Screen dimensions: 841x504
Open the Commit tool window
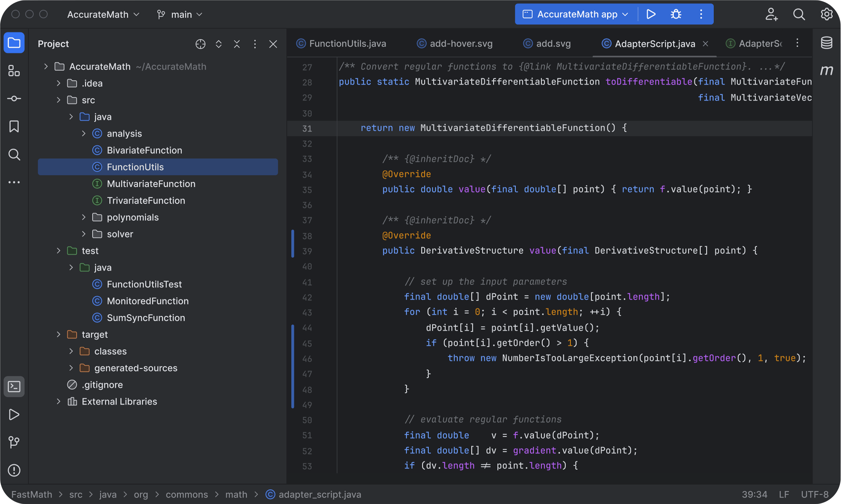[x=14, y=99]
